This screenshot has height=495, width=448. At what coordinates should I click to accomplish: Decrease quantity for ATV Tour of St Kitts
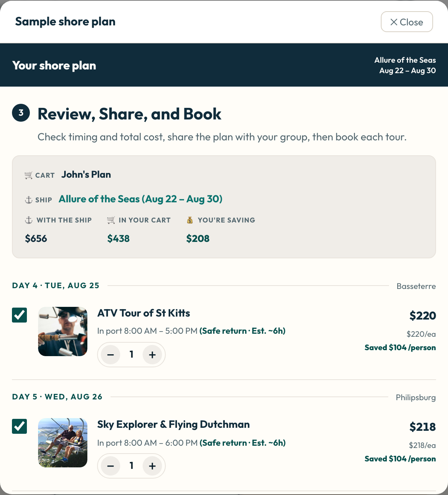tap(111, 355)
